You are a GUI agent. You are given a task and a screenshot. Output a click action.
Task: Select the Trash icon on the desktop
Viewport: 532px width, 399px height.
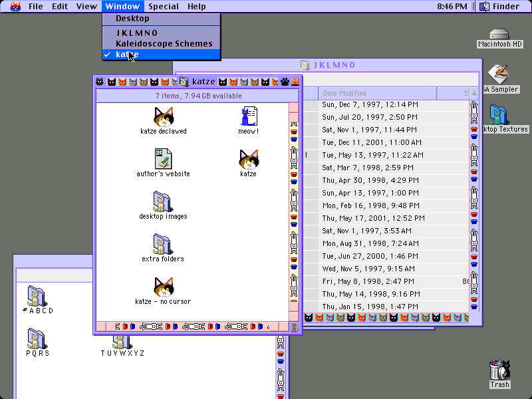(499, 370)
